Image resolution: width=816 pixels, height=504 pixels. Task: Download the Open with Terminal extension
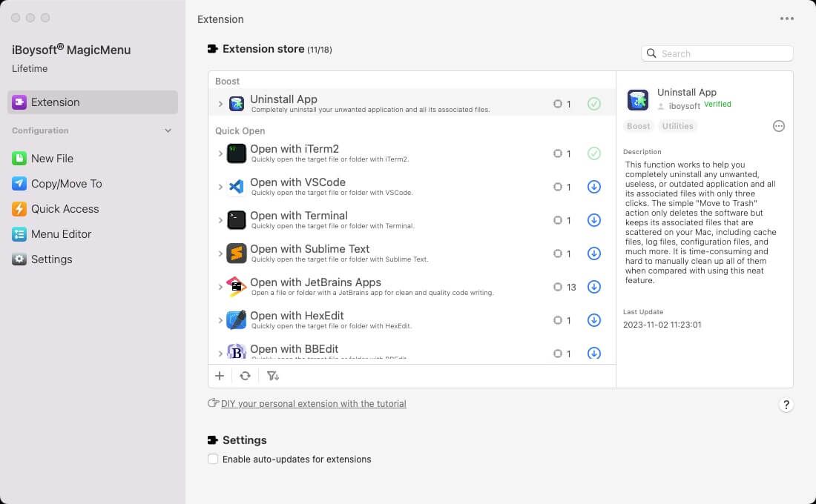(x=593, y=220)
